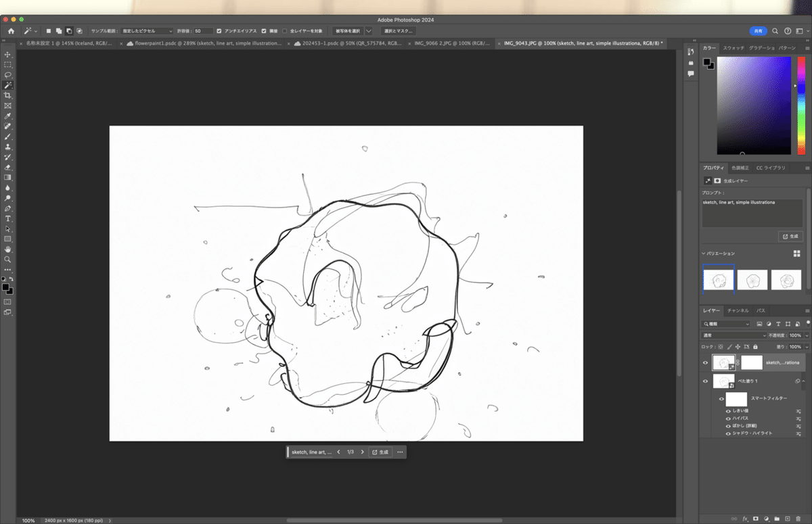This screenshot has width=812, height=524.
Task: Select the Pen tool
Action: point(8,208)
